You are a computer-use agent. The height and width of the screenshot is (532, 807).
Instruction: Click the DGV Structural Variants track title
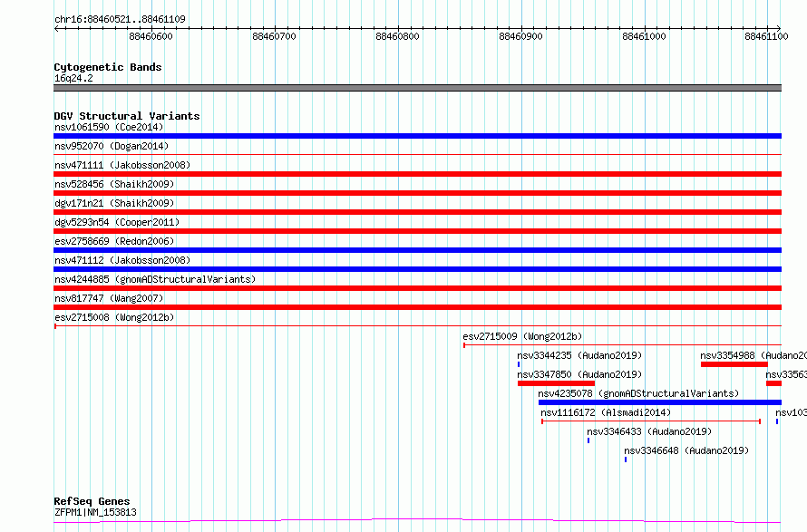127,116
